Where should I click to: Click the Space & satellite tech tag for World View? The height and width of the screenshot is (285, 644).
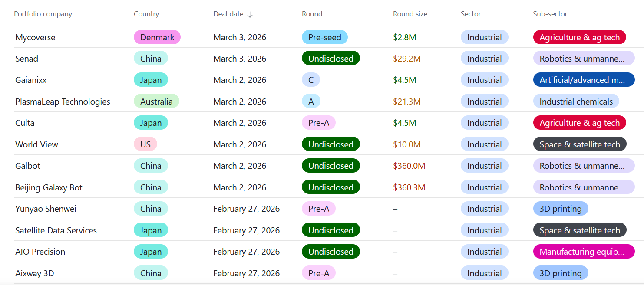pyautogui.click(x=579, y=144)
